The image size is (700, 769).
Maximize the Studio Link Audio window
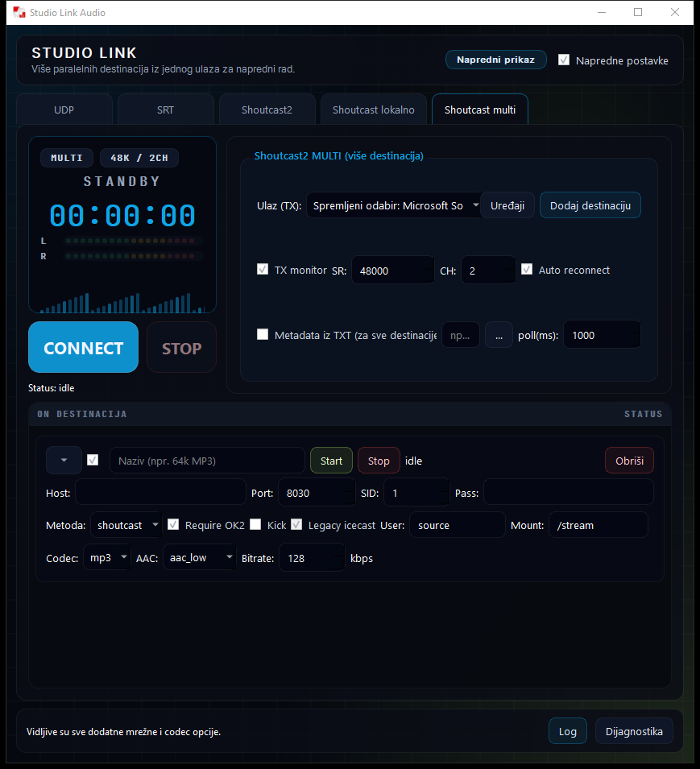point(638,12)
